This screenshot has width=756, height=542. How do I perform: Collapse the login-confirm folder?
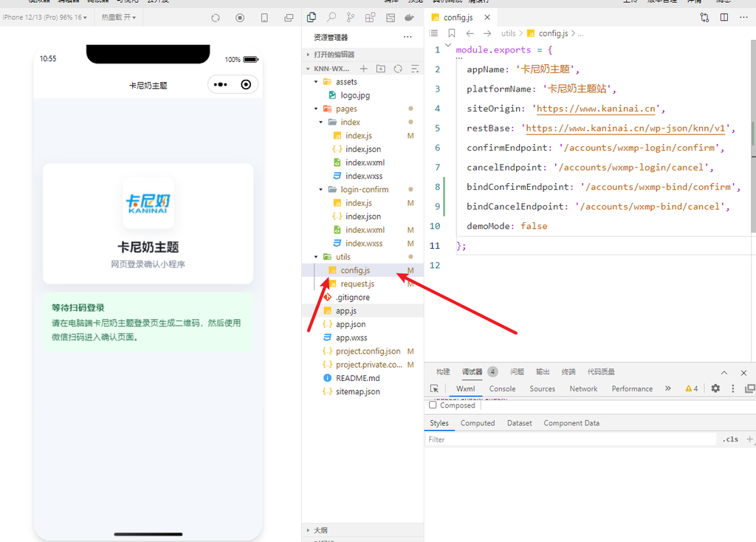(320, 190)
